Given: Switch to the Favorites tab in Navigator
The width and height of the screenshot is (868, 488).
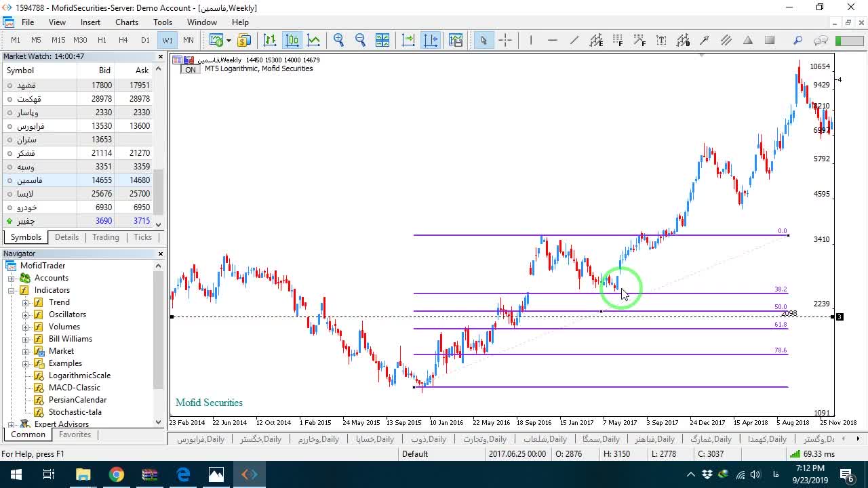Looking at the screenshot, I should point(75,434).
